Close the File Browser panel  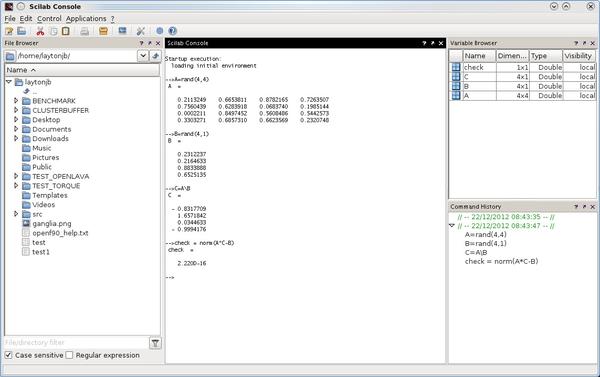tap(158, 43)
